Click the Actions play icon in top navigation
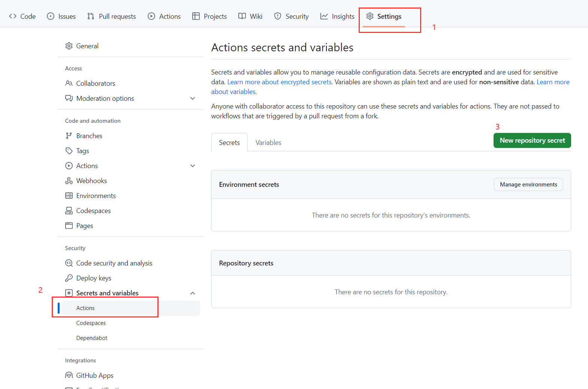 [x=151, y=16]
